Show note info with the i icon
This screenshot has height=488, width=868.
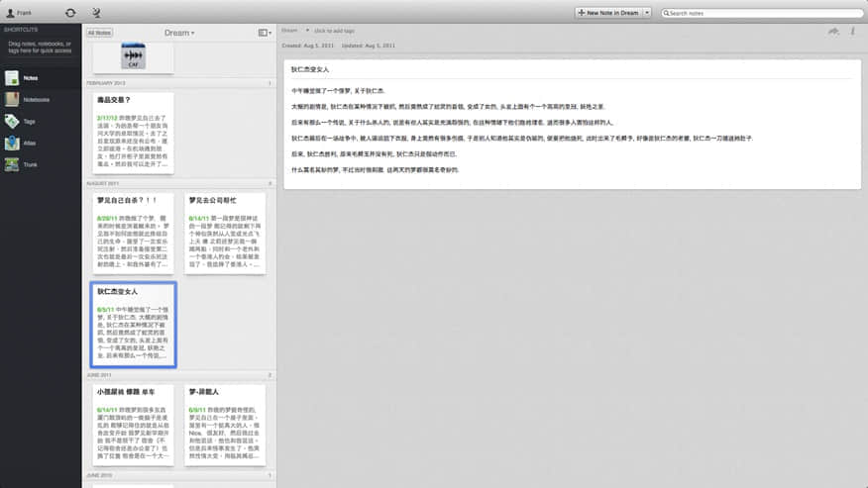(x=852, y=31)
